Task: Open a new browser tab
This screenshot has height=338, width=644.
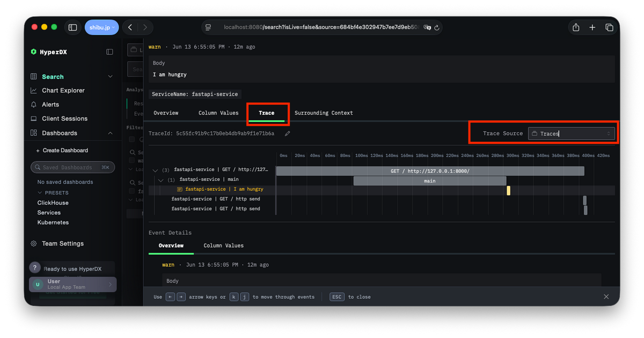Action: (592, 27)
